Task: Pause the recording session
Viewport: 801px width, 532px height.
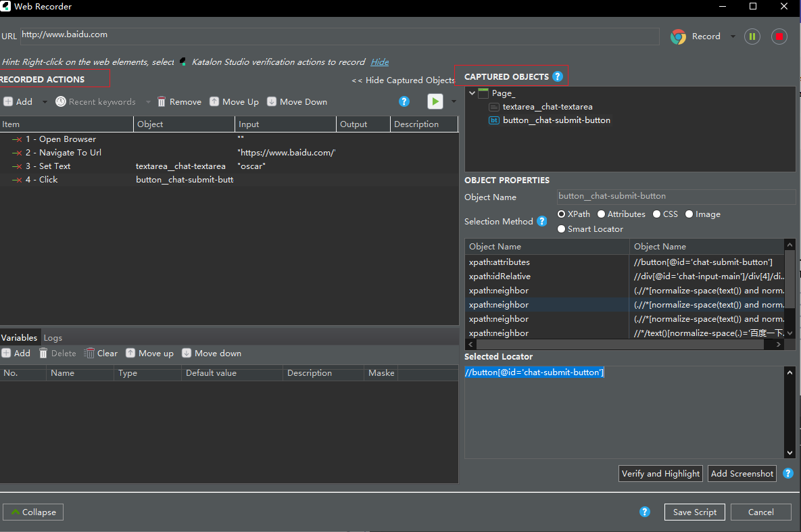Action: click(x=752, y=37)
